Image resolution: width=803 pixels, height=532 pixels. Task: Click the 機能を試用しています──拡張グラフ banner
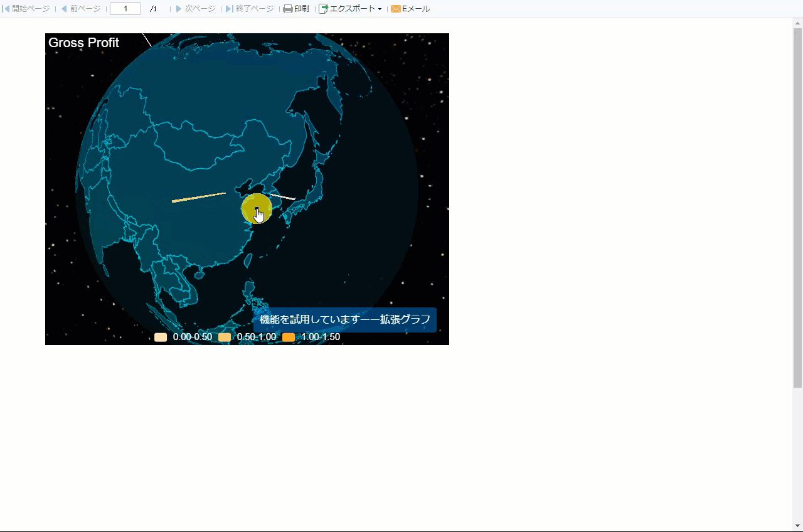pyautogui.click(x=345, y=319)
